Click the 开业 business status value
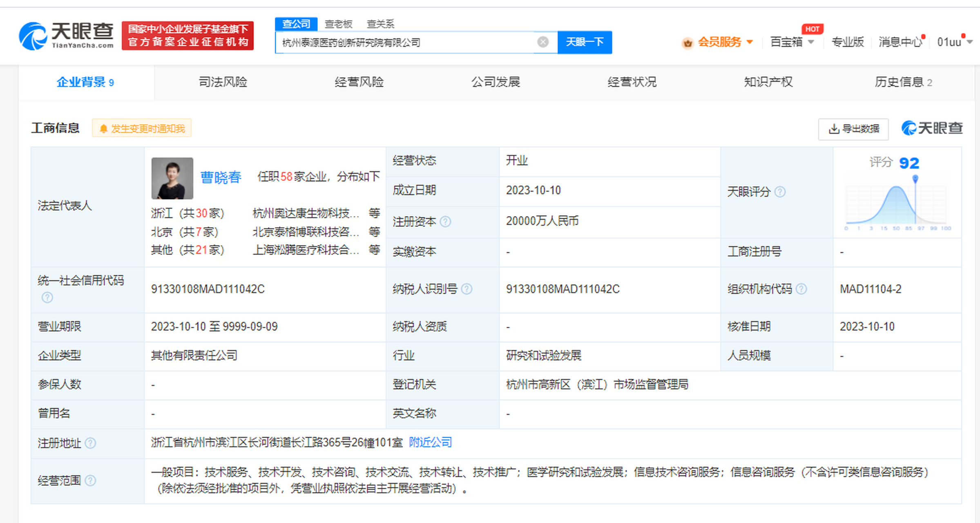 pyautogui.click(x=517, y=161)
